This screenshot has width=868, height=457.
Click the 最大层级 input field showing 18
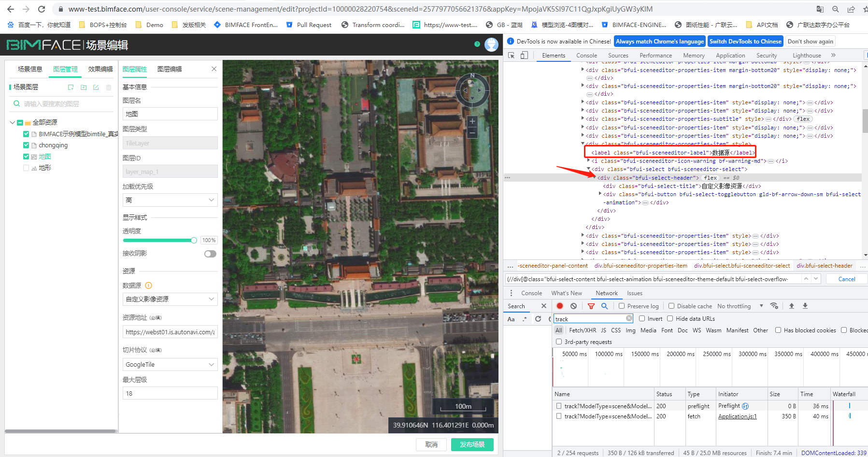(170, 393)
